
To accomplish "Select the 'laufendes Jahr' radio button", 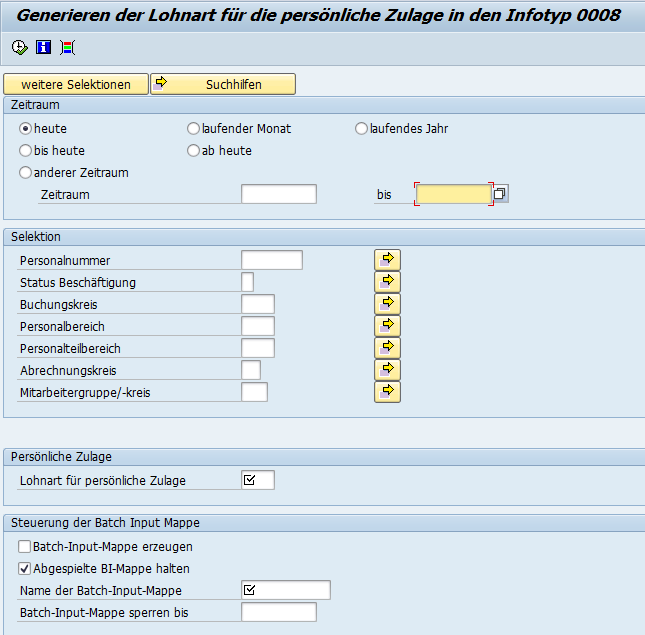I will pos(362,129).
